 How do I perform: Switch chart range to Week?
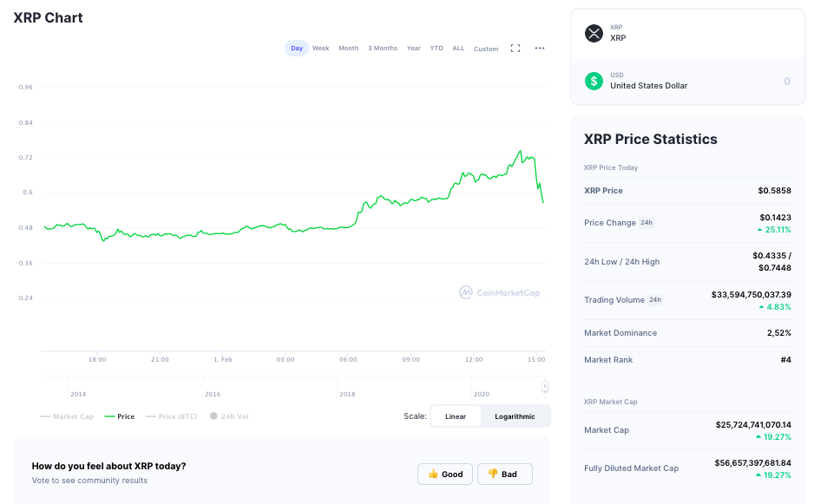coord(320,49)
